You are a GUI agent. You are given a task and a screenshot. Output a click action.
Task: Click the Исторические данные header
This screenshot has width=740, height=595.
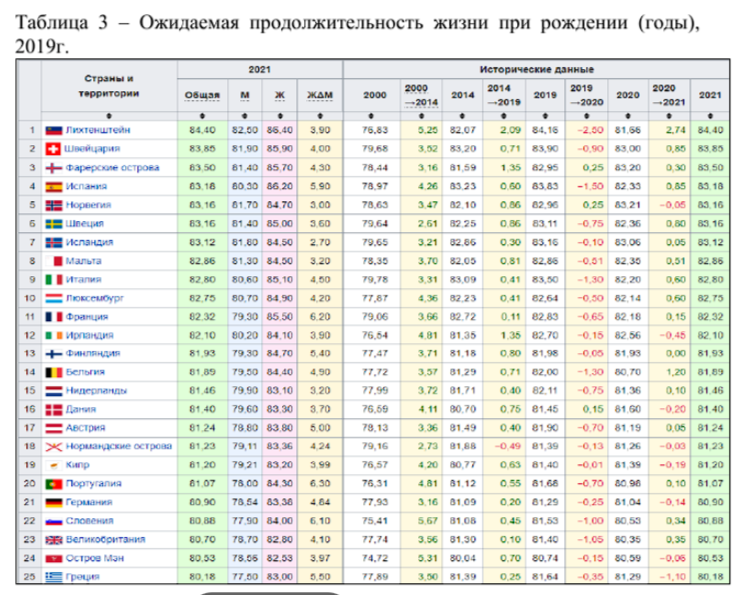(535, 70)
